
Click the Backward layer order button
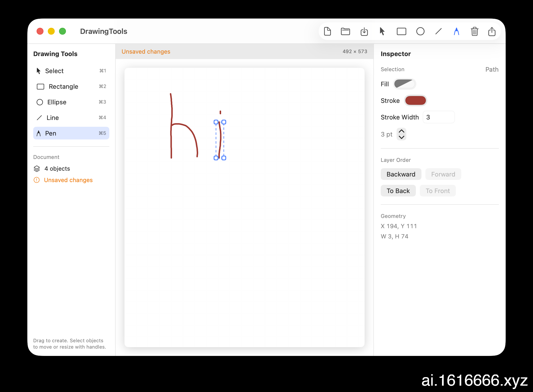click(x=401, y=174)
